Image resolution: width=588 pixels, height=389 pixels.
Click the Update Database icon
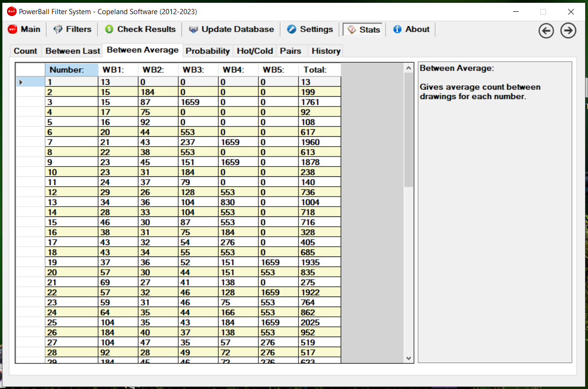[193, 29]
